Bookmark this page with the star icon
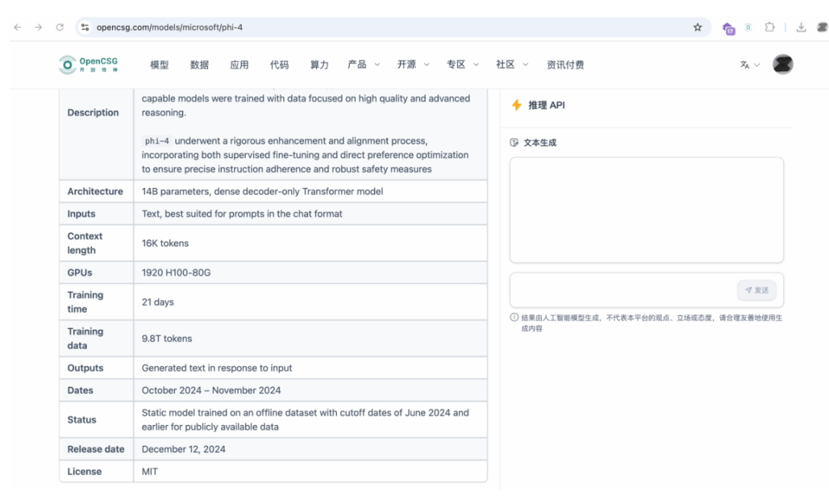The image size is (829, 504). 698,27
